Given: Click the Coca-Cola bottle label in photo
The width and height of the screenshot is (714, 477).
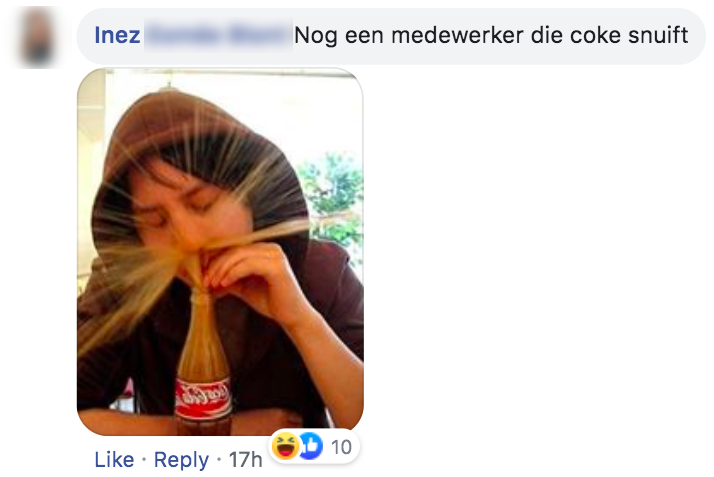Looking at the screenshot, I should [203, 398].
